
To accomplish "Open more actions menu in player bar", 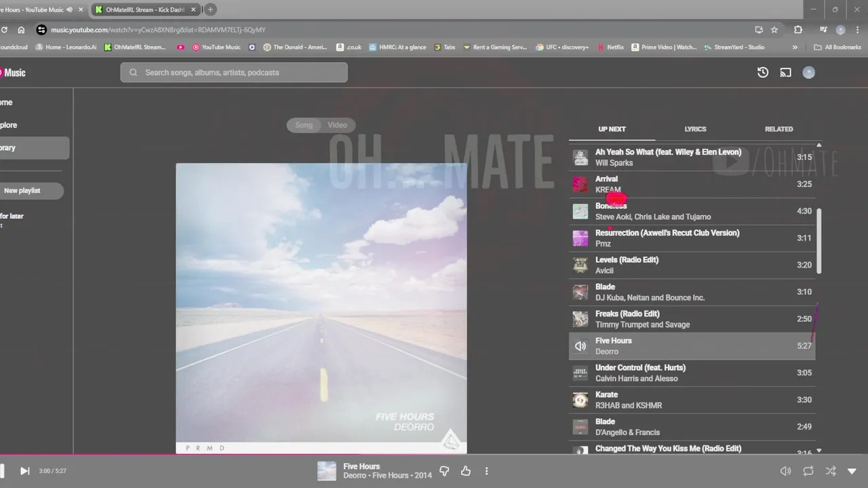I will 486,470.
